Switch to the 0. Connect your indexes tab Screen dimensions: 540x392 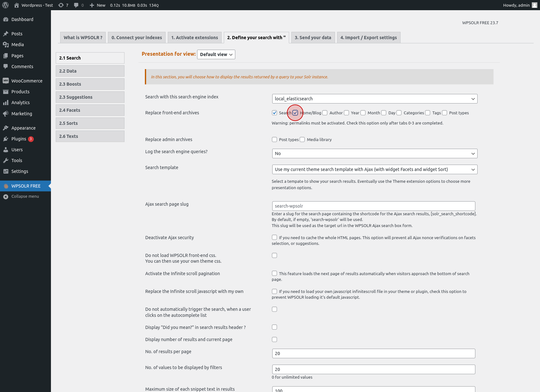click(137, 38)
